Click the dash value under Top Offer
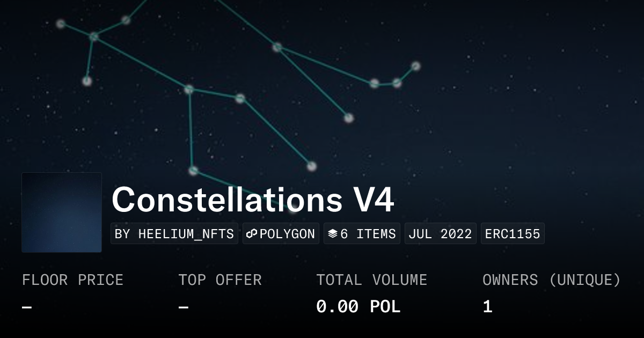The width and height of the screenshot is (644, 338). tap(184, 307)
